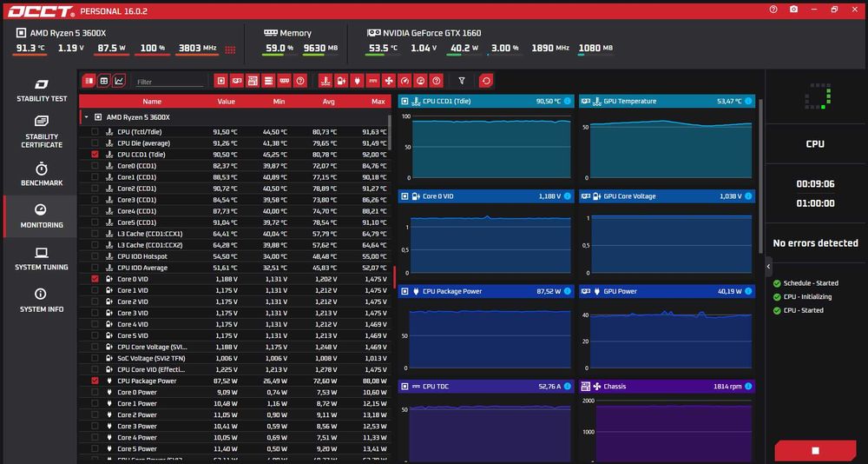Screen dimensions: 868x464
Task: Toggle memory sensor filter icon
Action: [x=285, y=81]
